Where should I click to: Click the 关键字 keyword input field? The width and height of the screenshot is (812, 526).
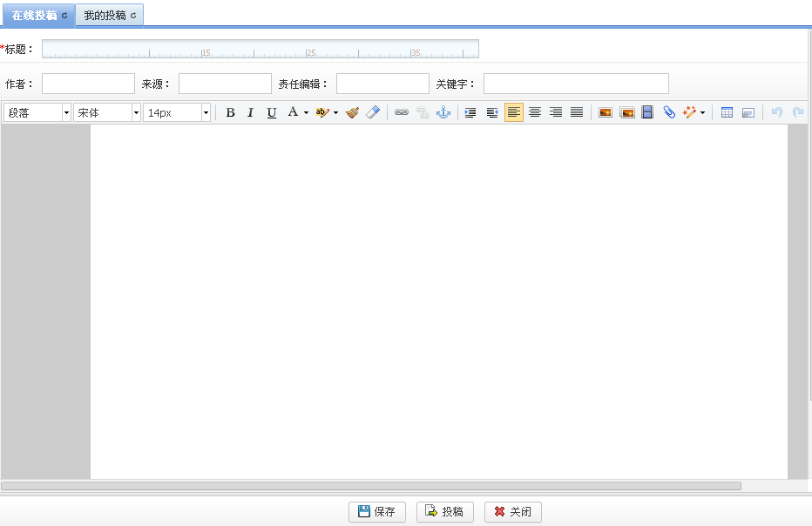pyautogui.click(x=576, y=84)
